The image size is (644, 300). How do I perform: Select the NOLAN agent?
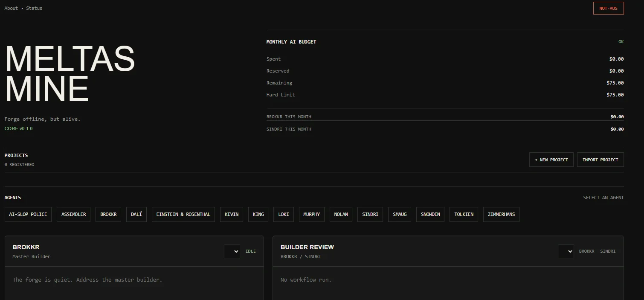coord(341,214)
